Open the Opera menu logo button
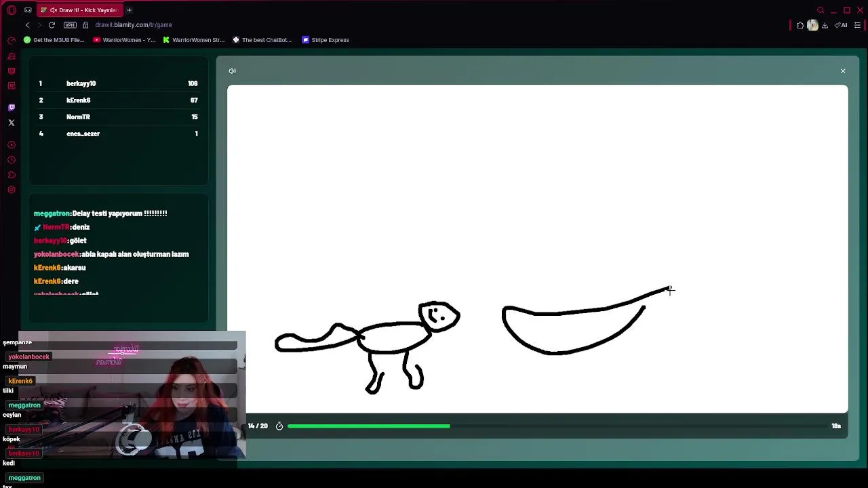The image size is (868, 488). pyautogui.click(x=11, y=10)
